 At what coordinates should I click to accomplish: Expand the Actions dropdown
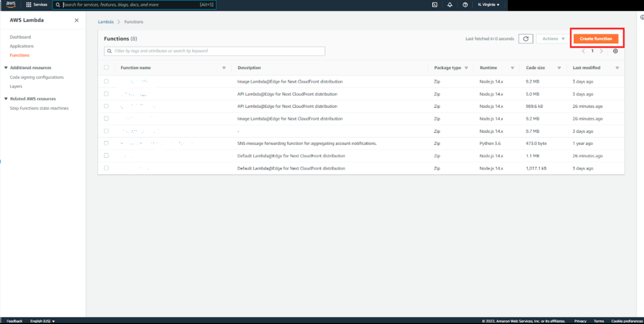pyautogui.click(x=553, y=39)
